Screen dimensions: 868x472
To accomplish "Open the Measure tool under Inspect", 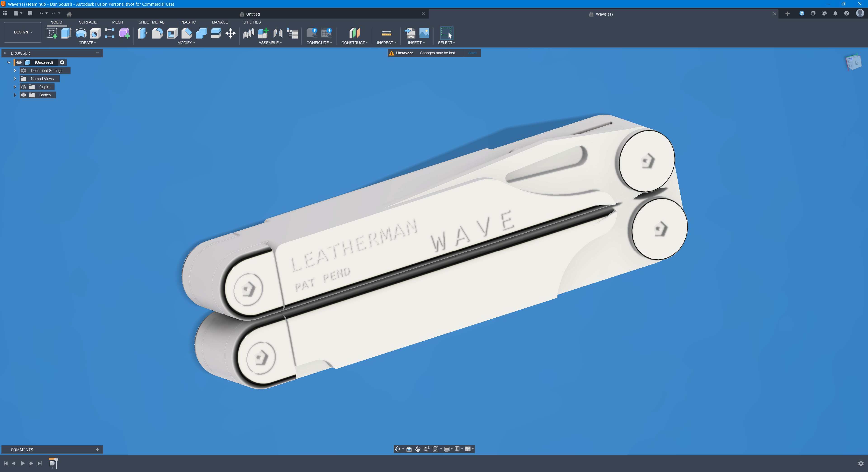I will pyautogui.click(x=386, y=33).
